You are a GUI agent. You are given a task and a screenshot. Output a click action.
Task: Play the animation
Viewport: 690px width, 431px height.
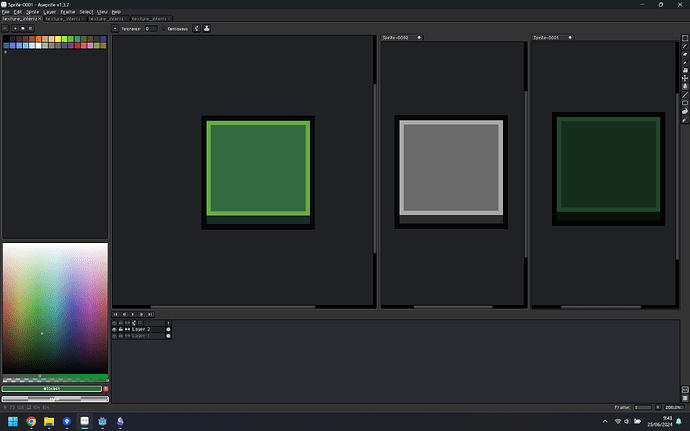[x=132, y=314]
